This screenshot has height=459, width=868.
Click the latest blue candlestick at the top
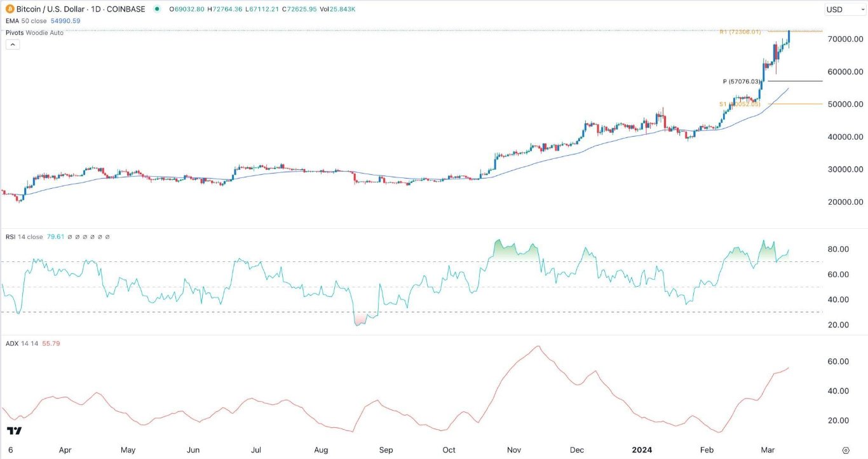click(x=789, y=37)
